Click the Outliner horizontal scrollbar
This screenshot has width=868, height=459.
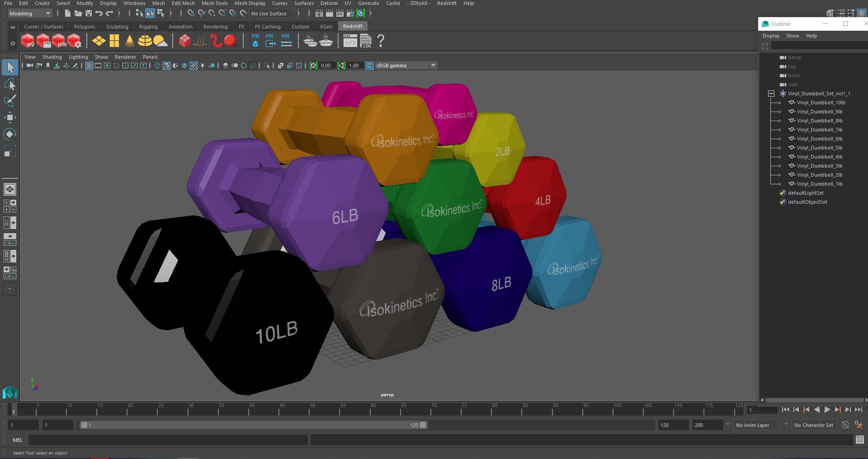pyautogui.click(x=813, y=400)
